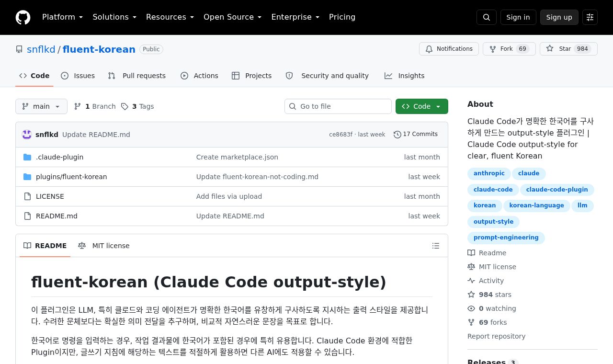Screen dimensions: 613x364
Task: Switch to the Issues tab
Action: coord(78,76)
